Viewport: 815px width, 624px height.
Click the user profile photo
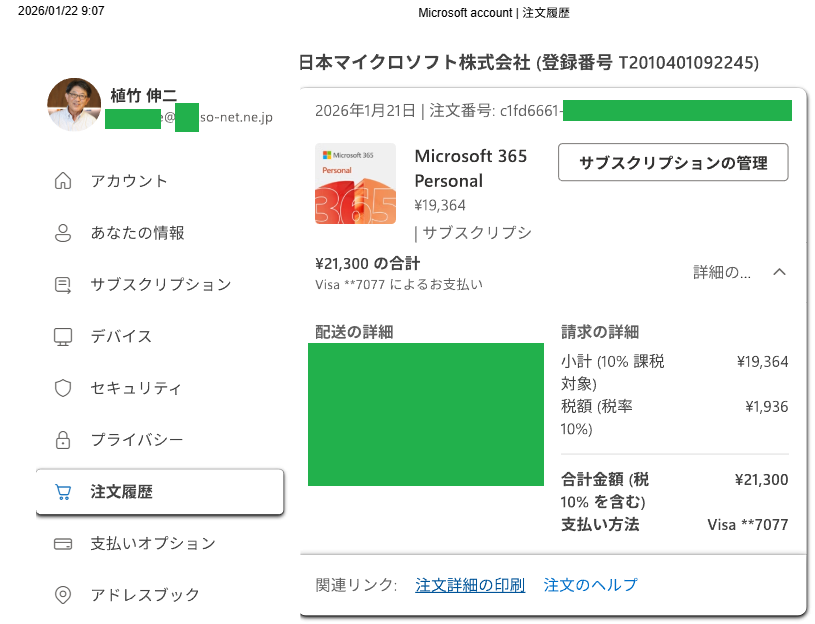[x=74, y=104]
